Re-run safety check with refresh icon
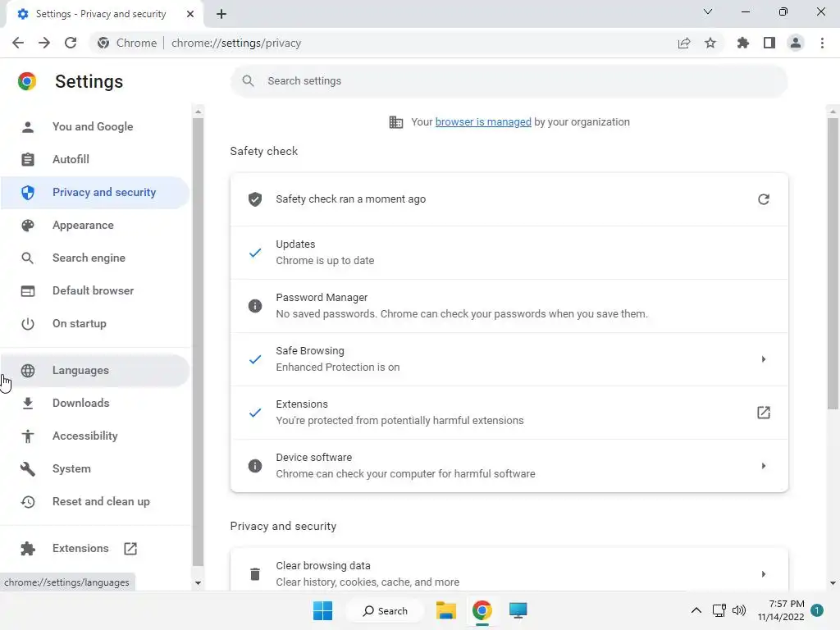The image size is (840, 630). point(764,199)
